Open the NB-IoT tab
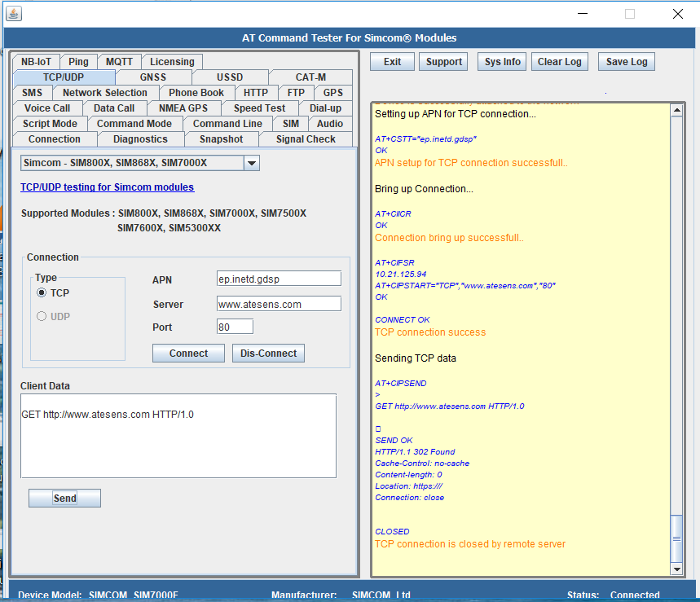Screen dimensions: 700x602 coord(36,62)
